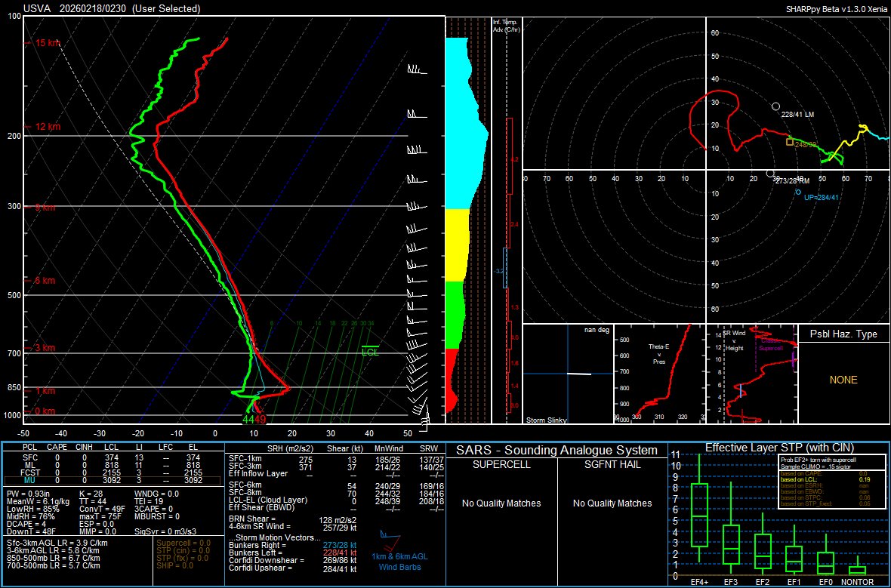The height and width of the screenshot is (588, 891).
Task: Click the yellow segment of the RH bar
Action: pos(456,245)
